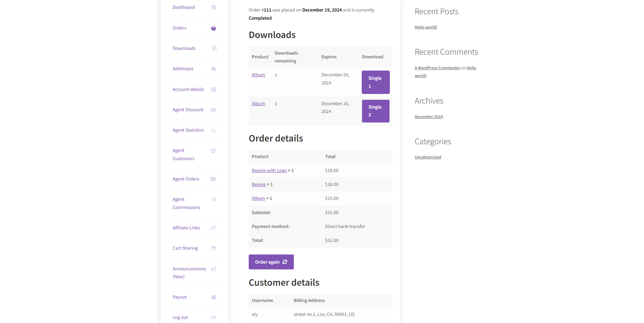Click the billing address text
Viewport: 644px width, 323px height.
pyautogui.click(x=324, y=315)
